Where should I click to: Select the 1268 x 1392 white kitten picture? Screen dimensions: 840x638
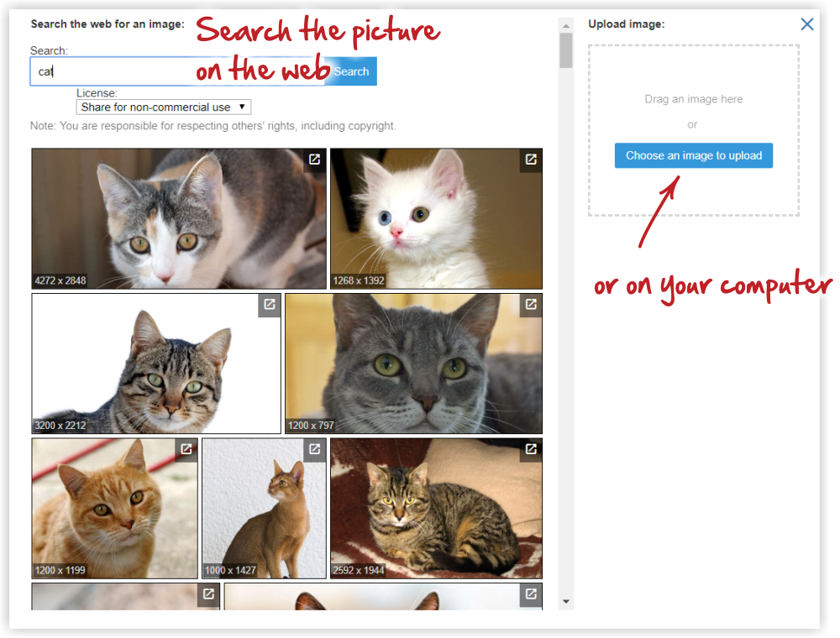(x=436, y=219)
